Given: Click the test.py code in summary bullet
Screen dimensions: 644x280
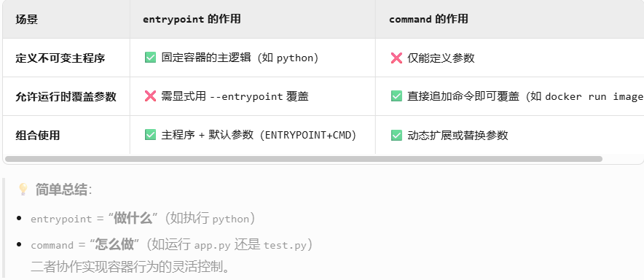Looking at the screenshot, I should tap(285, 246).
